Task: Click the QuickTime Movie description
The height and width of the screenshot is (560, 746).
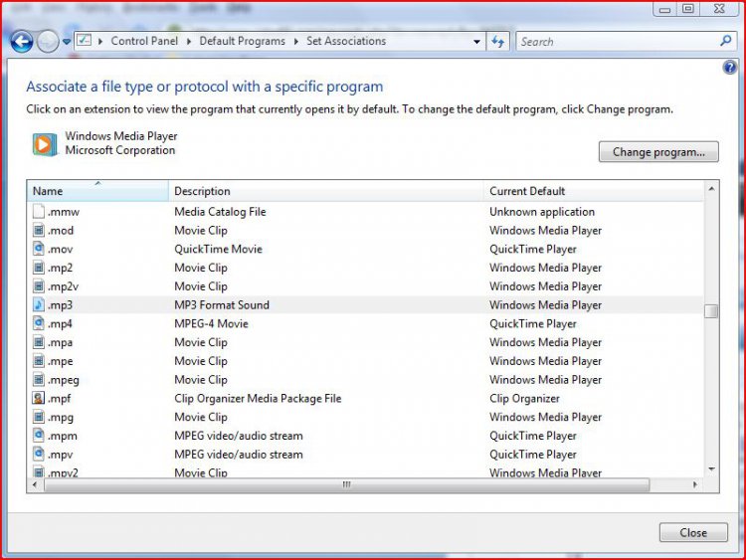Action: (x=218, y=249)
